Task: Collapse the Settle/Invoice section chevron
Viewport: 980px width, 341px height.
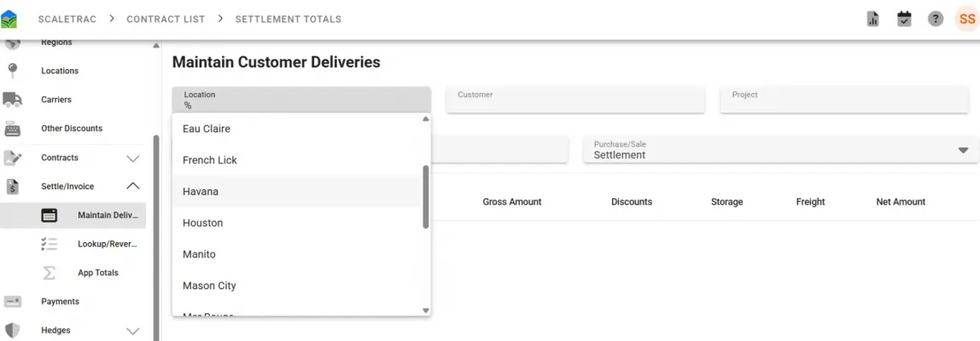Action: [133, 186]
